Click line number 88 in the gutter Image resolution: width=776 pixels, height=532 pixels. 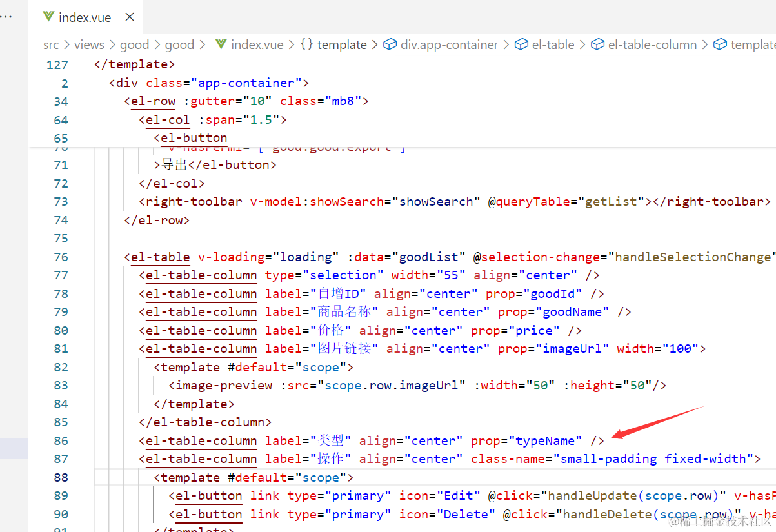(x=61, y=478)
